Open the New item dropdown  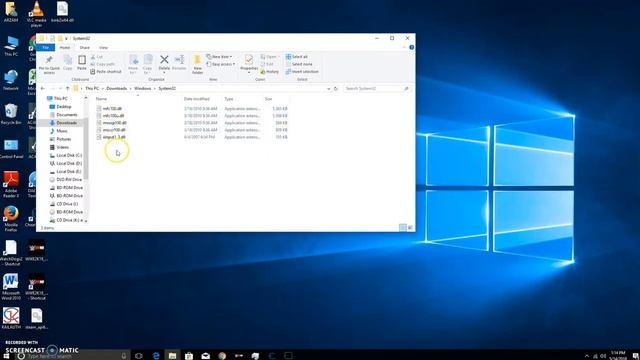click(220, 57)
